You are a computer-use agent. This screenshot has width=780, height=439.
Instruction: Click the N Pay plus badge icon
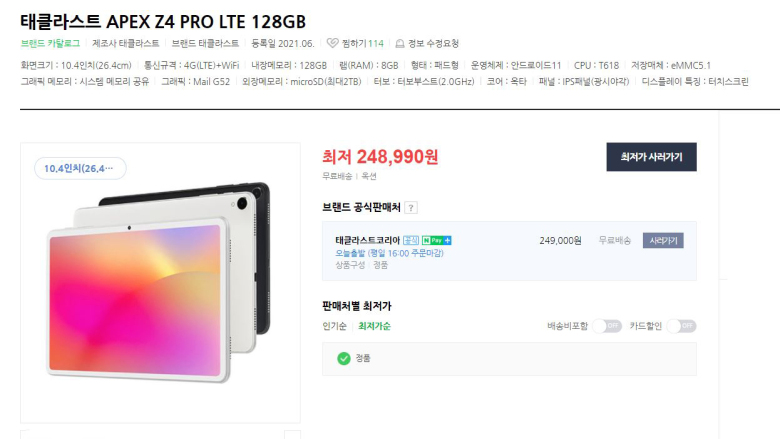[x=437, y=241]
